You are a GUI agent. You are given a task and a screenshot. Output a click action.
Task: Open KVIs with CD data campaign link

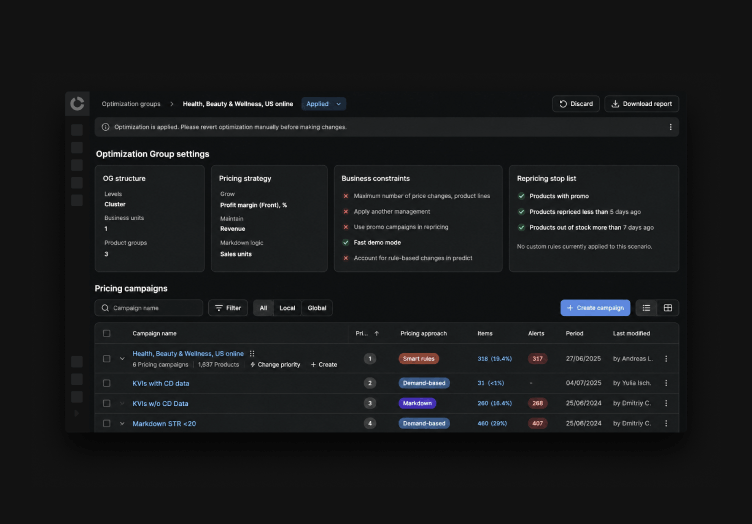point(161,384)
